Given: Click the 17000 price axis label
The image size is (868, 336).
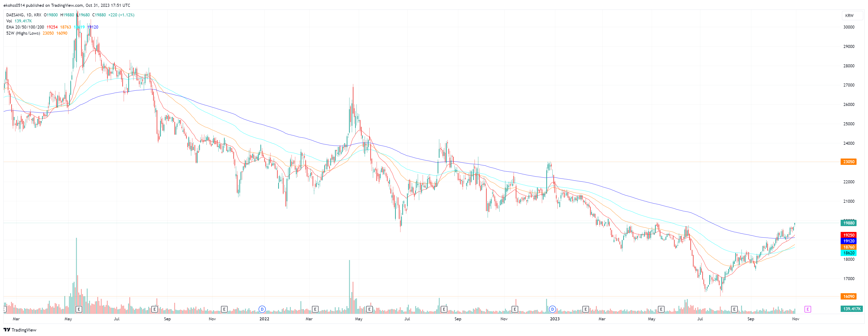Looking at the screenshot, I should [x=848, y=279].
